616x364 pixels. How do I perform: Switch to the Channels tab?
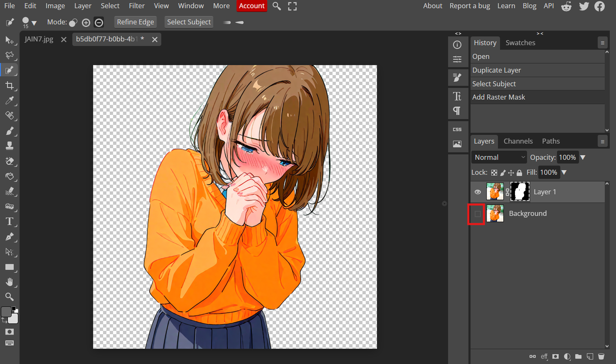tap(518, 141)
